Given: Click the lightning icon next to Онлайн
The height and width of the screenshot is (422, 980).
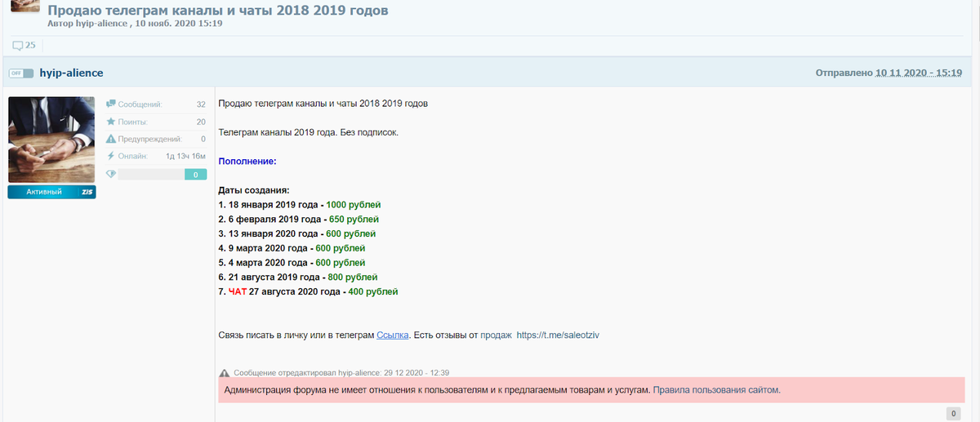Looking at the screenshot, I should 111,156.
